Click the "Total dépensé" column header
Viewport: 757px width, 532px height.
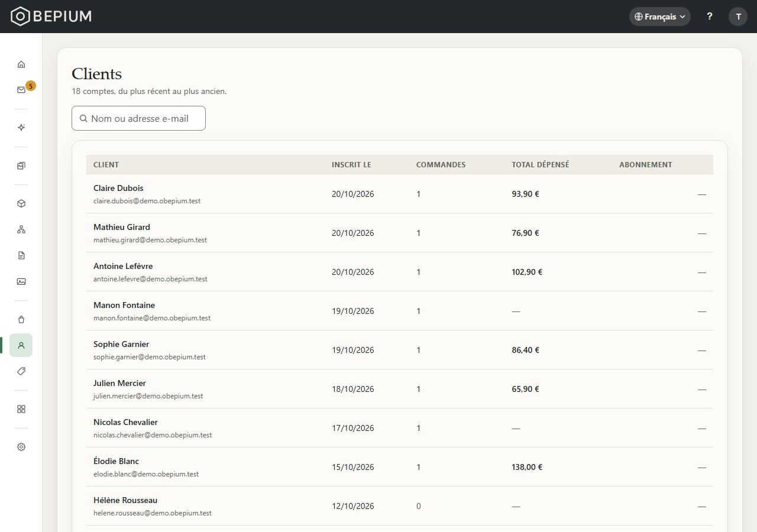[x=541, y=165]
